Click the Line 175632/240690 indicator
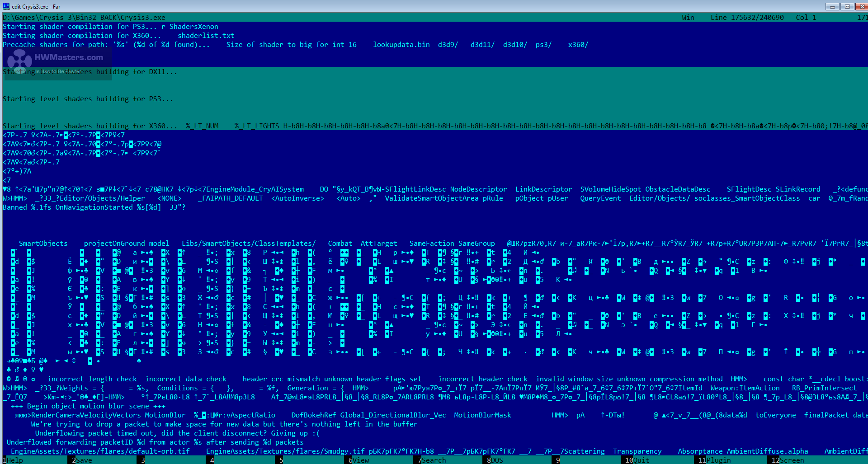Screen dimensions: 868x464 click(x=747, y=18)
